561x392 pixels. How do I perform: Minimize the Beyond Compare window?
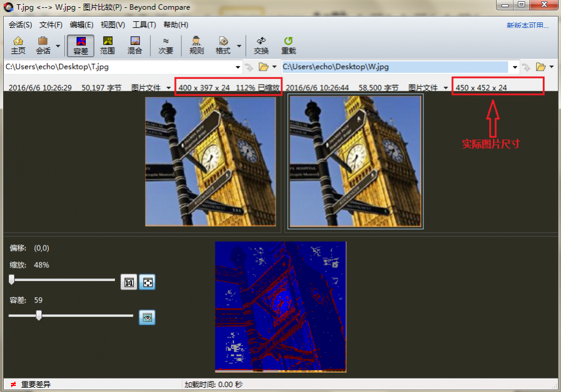(x=505, y=5)
